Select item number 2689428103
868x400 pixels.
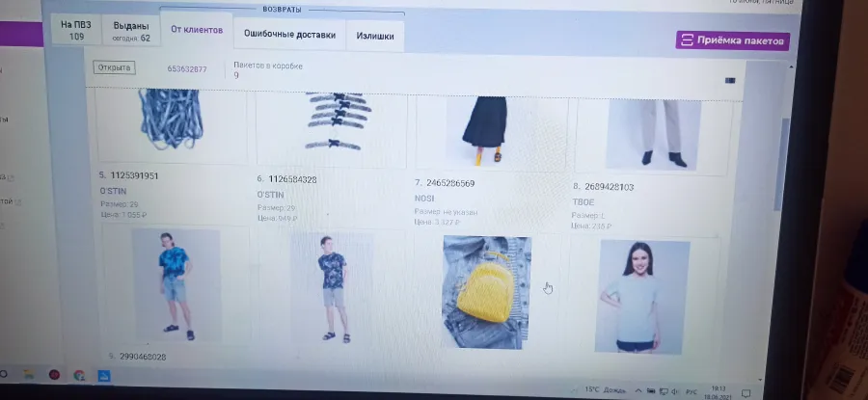[x=609, y=187]
